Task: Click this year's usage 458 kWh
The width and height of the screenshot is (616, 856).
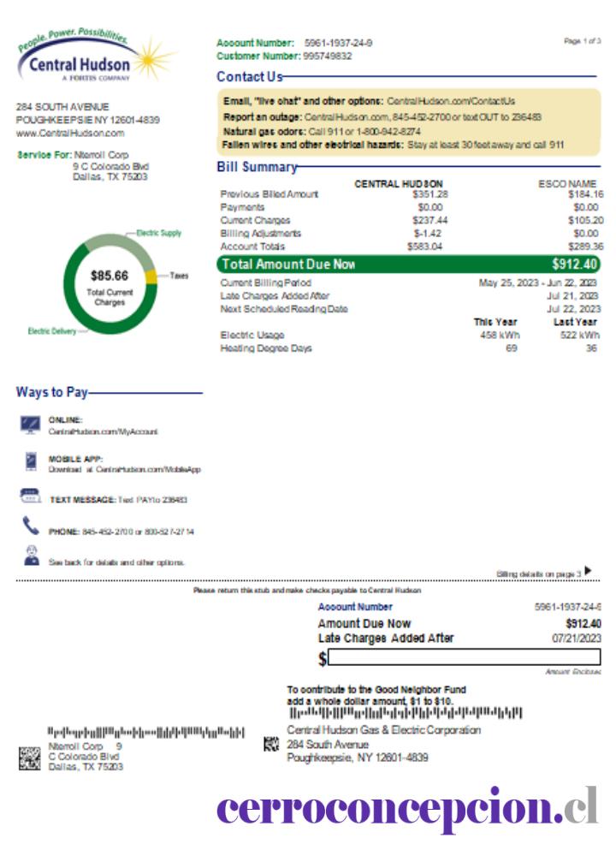Action: click(500, 336)
